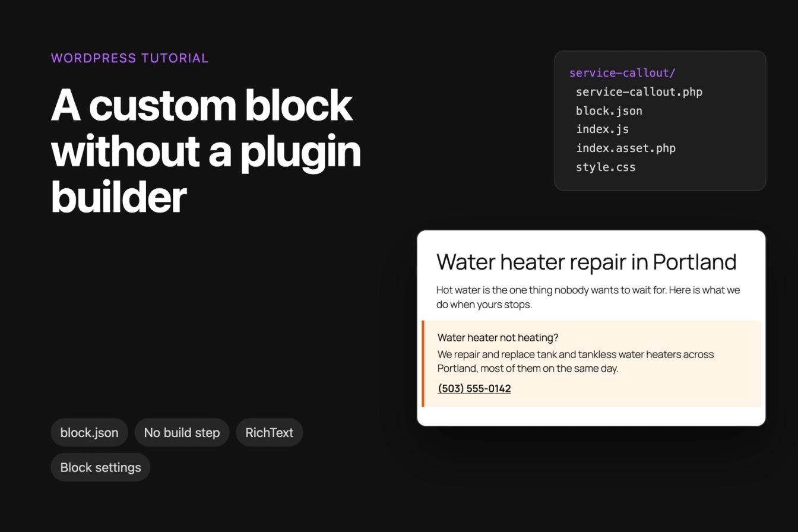Select index.js in the file tree
This screenshot has height=532, width=798.
click(602, 129)
